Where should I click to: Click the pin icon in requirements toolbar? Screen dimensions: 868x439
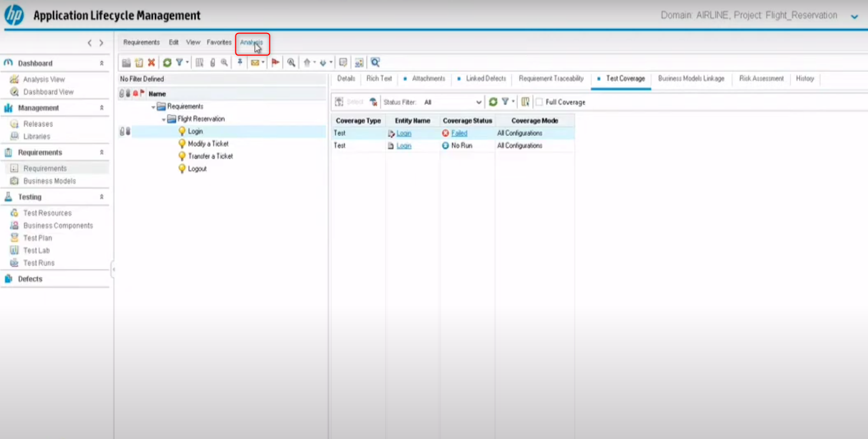pos(240,63)
